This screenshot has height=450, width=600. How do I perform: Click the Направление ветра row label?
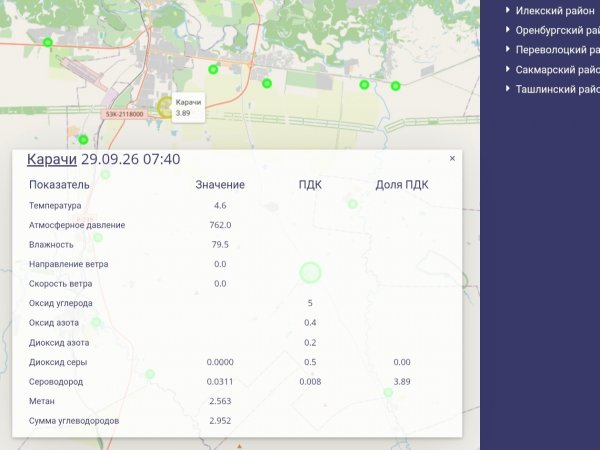coord(68,264)
